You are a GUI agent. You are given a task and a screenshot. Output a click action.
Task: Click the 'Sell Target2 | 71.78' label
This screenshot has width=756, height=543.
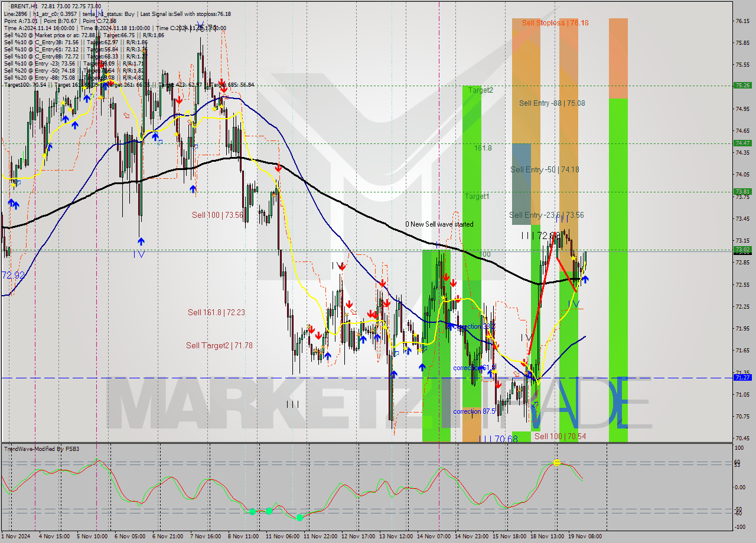click(x=219, y=345)
